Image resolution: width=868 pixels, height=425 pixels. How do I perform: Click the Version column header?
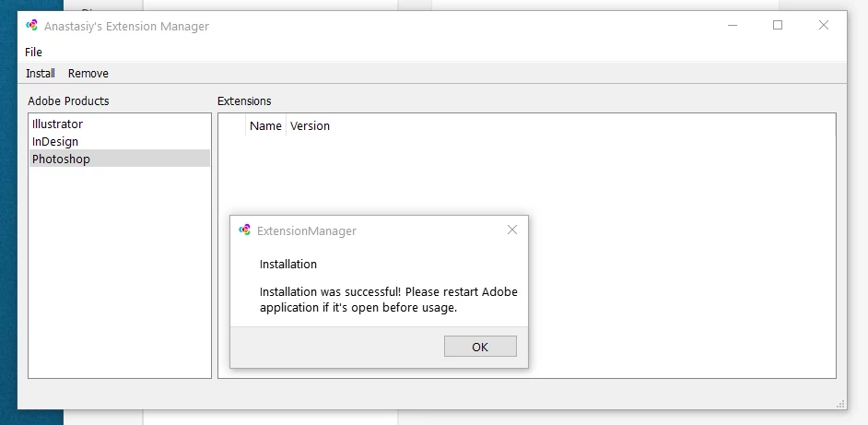[310, 125]
